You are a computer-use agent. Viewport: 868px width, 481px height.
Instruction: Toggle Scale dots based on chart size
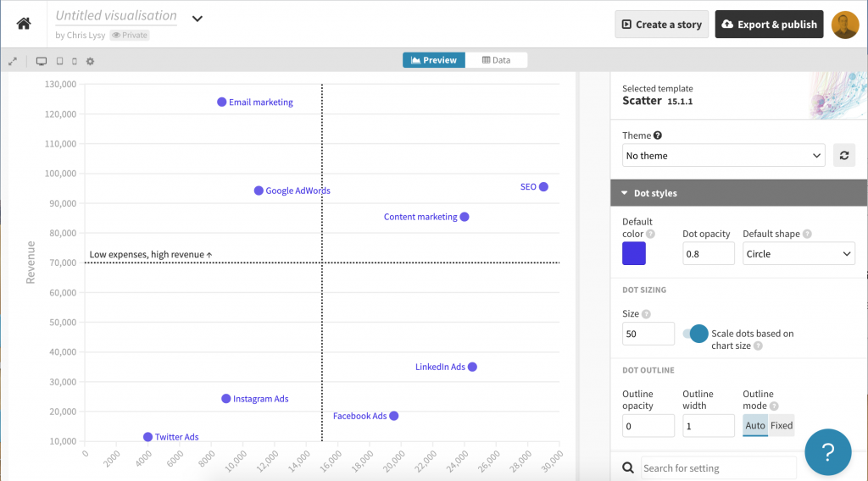[695, 334]
